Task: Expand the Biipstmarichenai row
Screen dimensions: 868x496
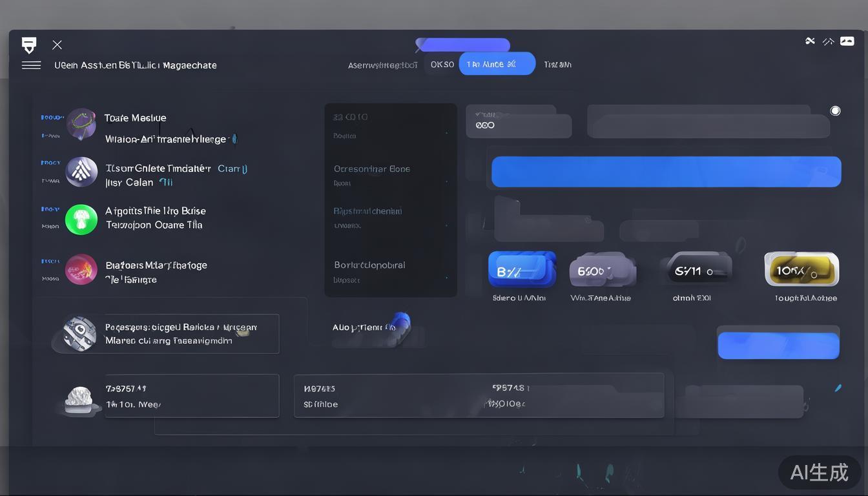Action: point(390,218)
